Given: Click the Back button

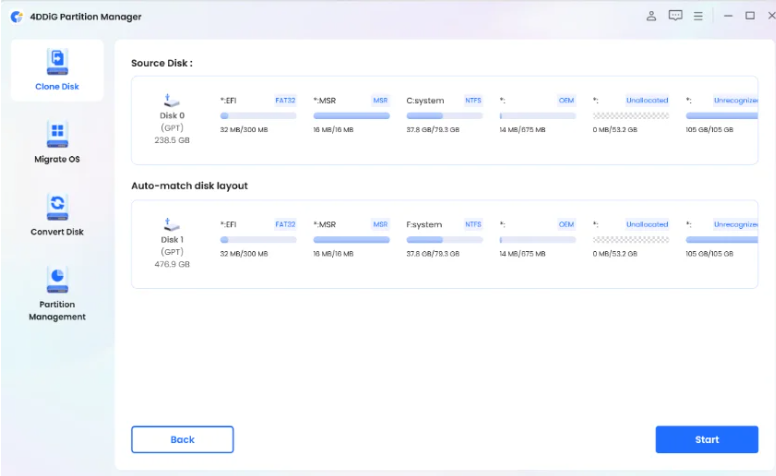Looking at the screenshot, I should click(182, 439).
